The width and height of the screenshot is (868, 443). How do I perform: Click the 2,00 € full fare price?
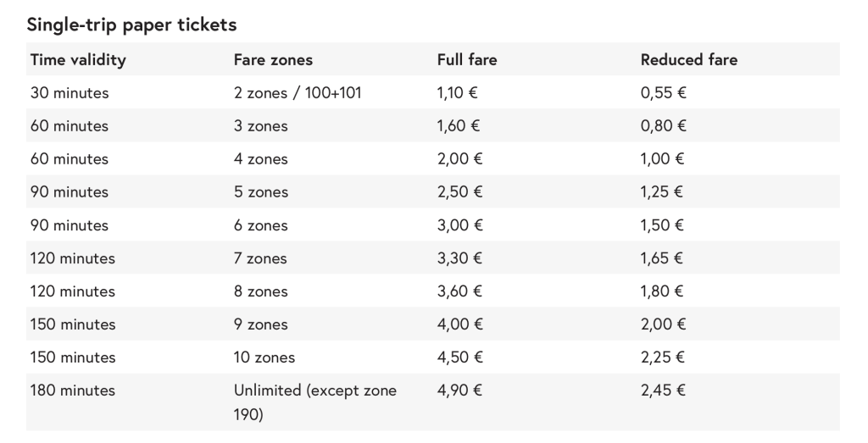tap(459, 159)
